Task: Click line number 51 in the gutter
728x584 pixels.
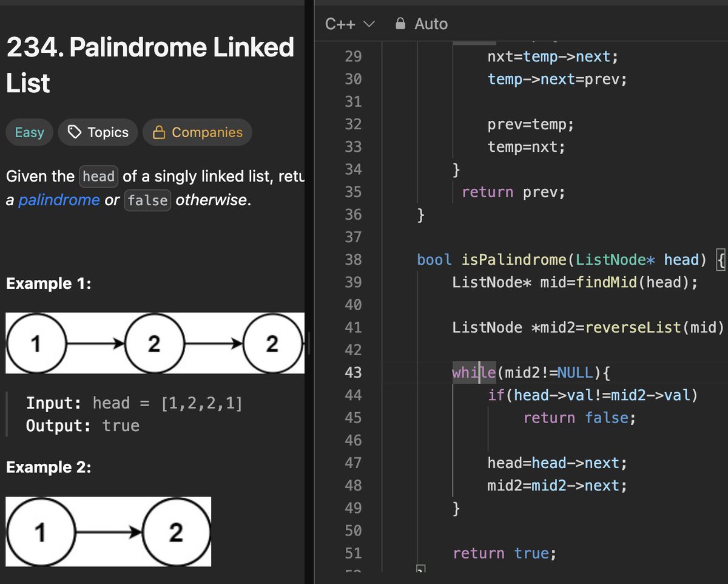Action: point(353,553)
